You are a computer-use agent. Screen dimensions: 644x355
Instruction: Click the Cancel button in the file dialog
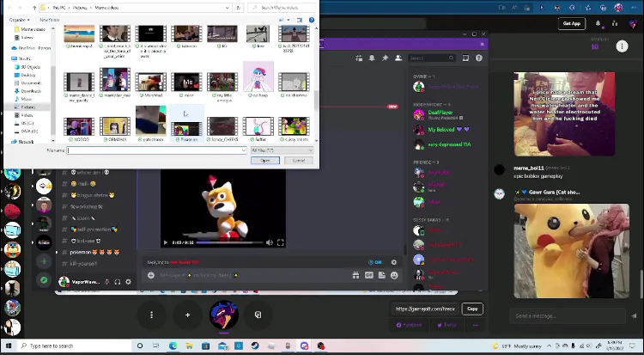pos(299,161)
